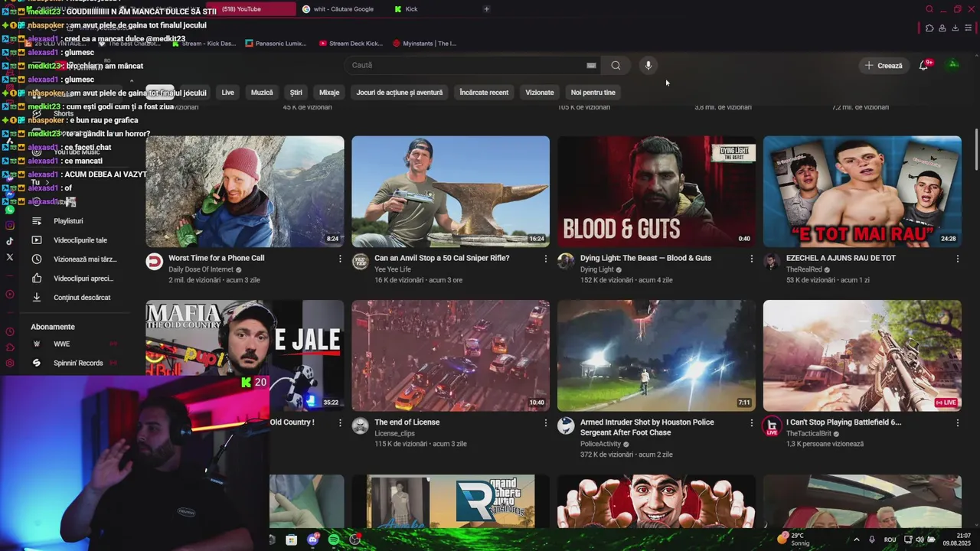
Task: Open The end of License video thumbnail
Action: coord(450,356)
